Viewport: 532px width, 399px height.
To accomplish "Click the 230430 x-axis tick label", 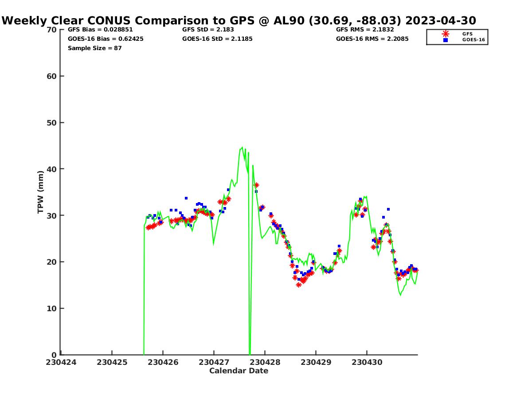I will pos(367,362).
